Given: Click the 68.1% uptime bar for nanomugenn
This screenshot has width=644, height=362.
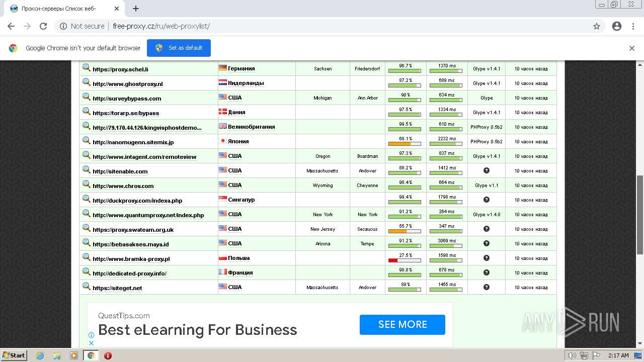Looking at the screenshot, I should 405,144.
